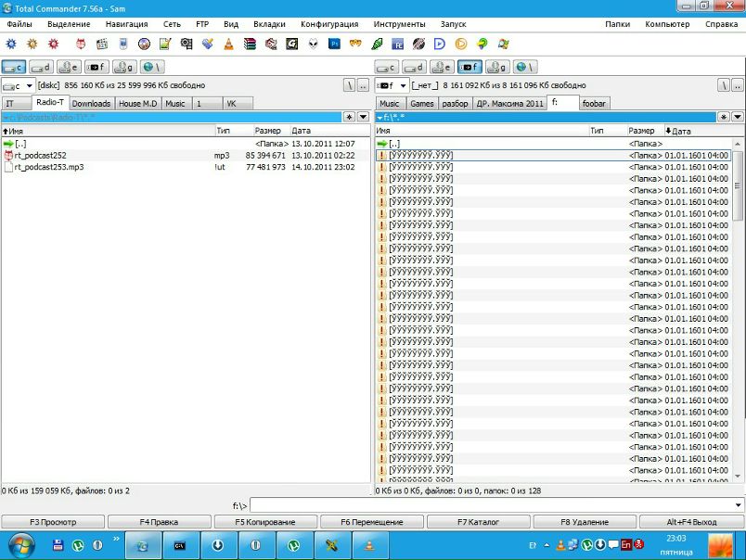746x560 pixels.
Task: Switch to the House M.D tab
Action: tap(138, 104)
